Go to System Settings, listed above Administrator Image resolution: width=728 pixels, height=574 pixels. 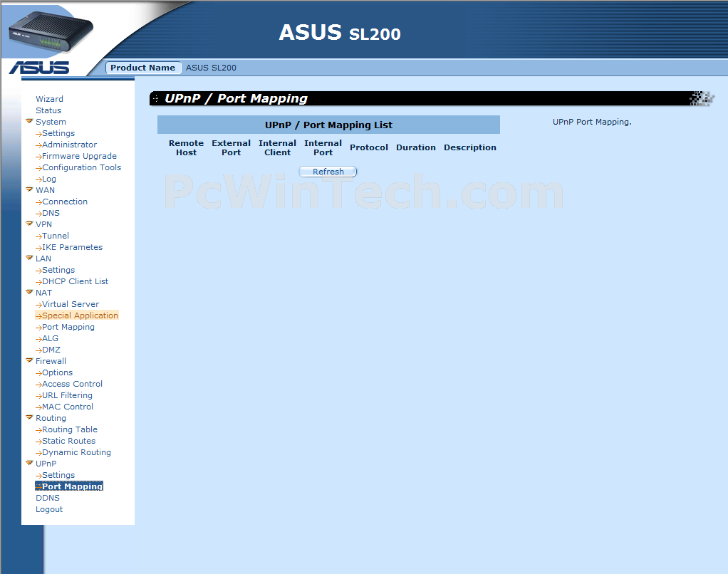click(58, 133)
